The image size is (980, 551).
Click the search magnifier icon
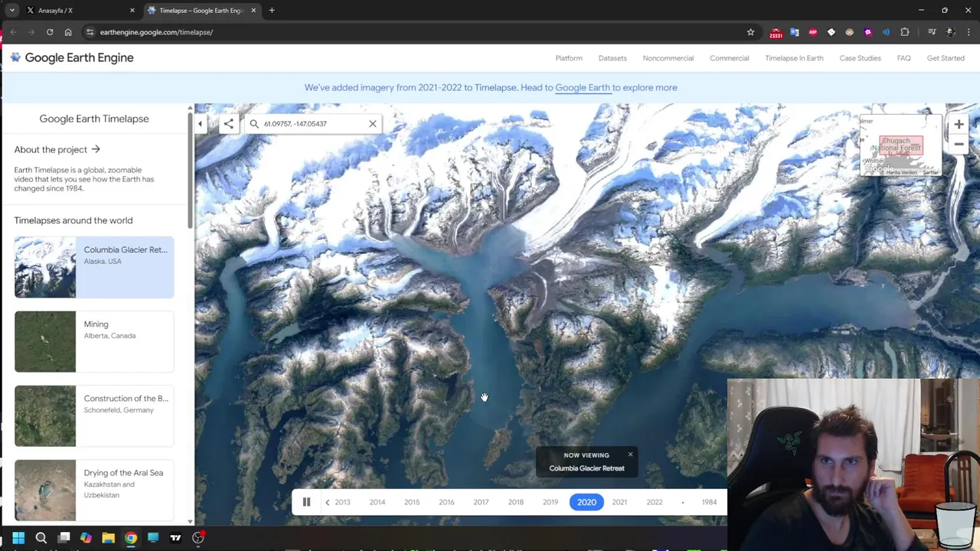click(x=254, y=123)
